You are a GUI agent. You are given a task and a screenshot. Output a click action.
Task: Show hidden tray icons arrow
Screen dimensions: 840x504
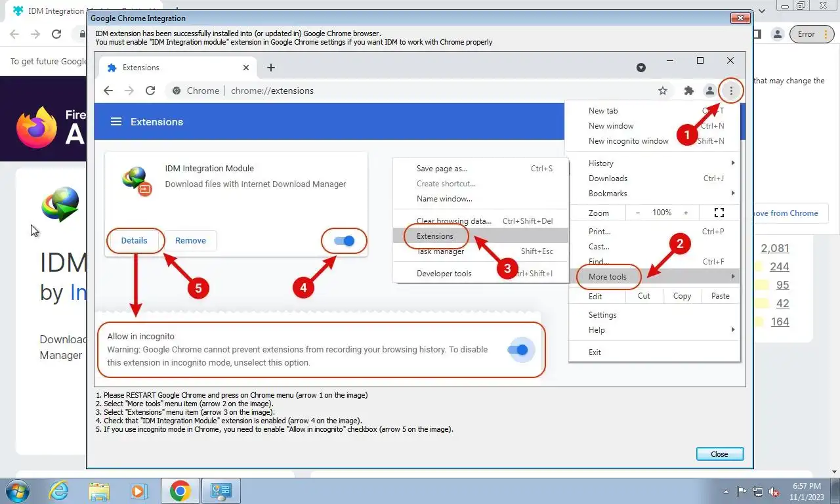(726, 492)
